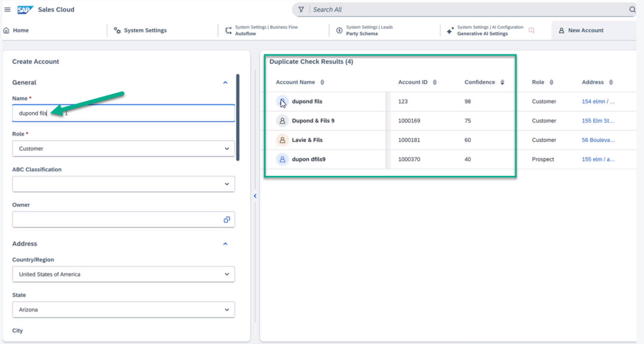The image size is (644, 344).
Task: Open account dupon dfils9
Action: click(309, 159)
